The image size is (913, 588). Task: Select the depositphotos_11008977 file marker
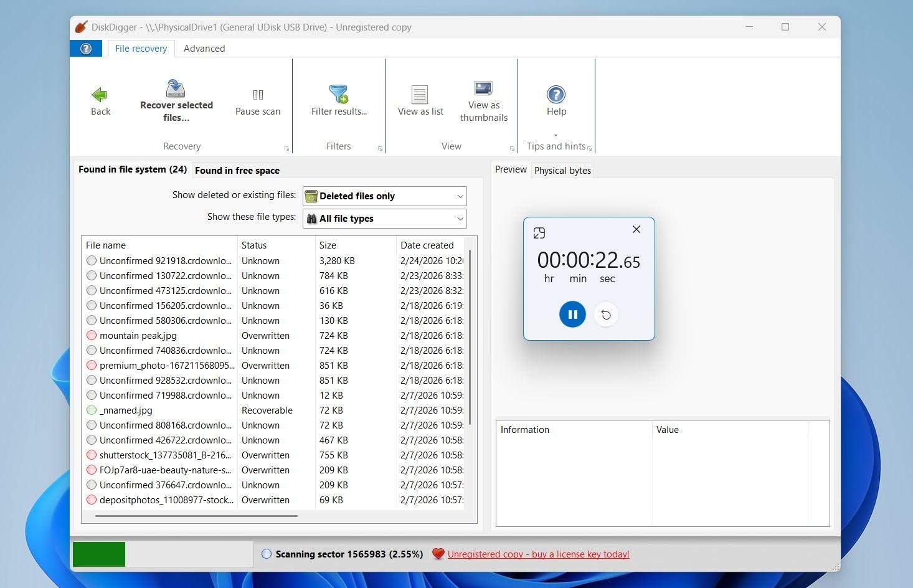[92, 500]
